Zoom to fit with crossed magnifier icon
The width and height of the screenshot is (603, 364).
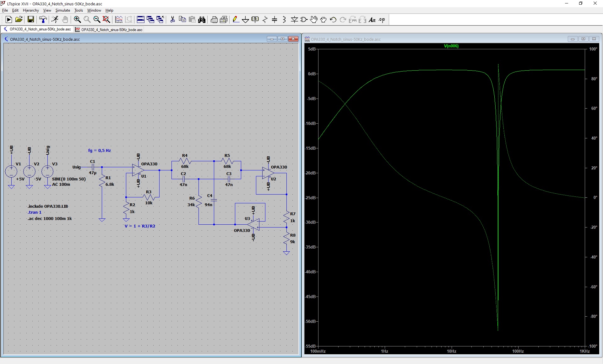click(106, 20)
